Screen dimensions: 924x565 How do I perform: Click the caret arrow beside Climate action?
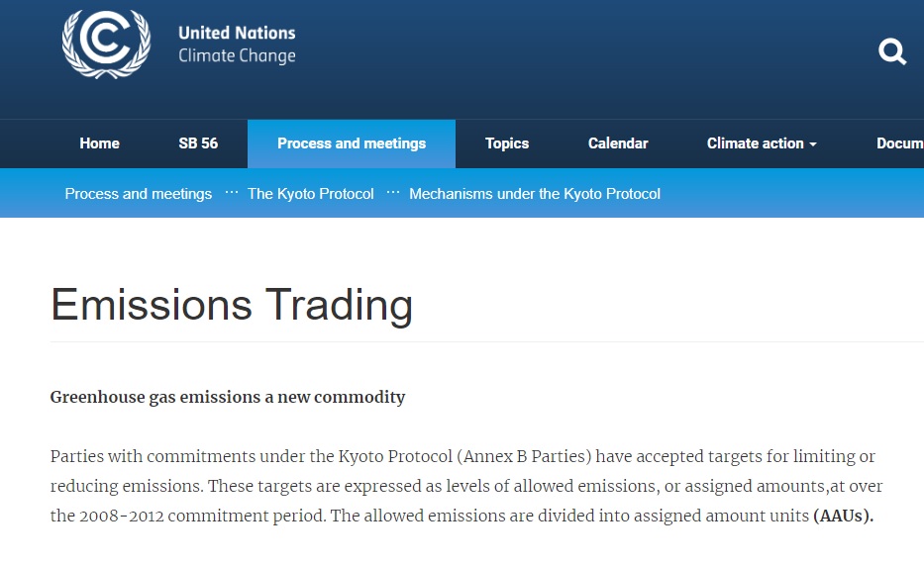point(813,144)
